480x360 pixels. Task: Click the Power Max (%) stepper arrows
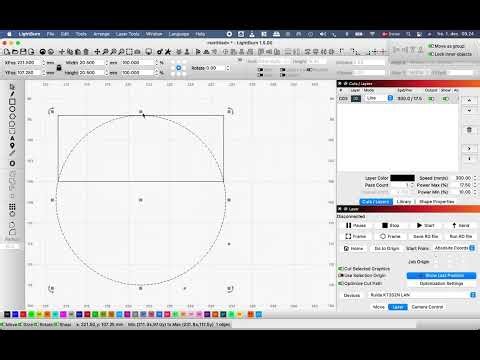[x=475, y=185]
